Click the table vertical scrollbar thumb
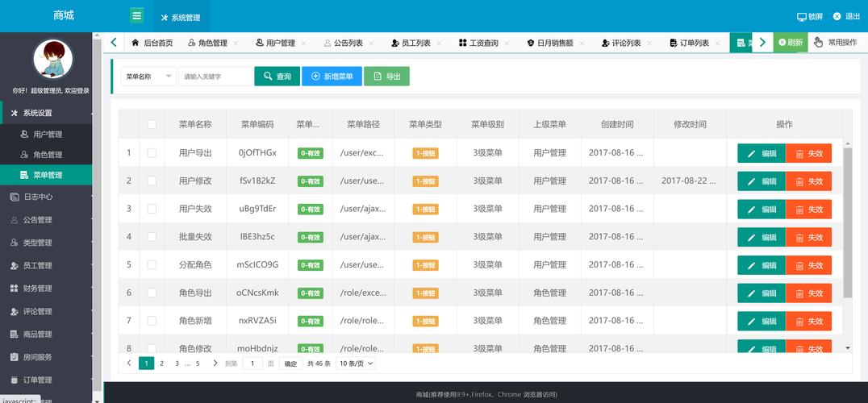This screenshot has width=868, height=403. (848, 222)
